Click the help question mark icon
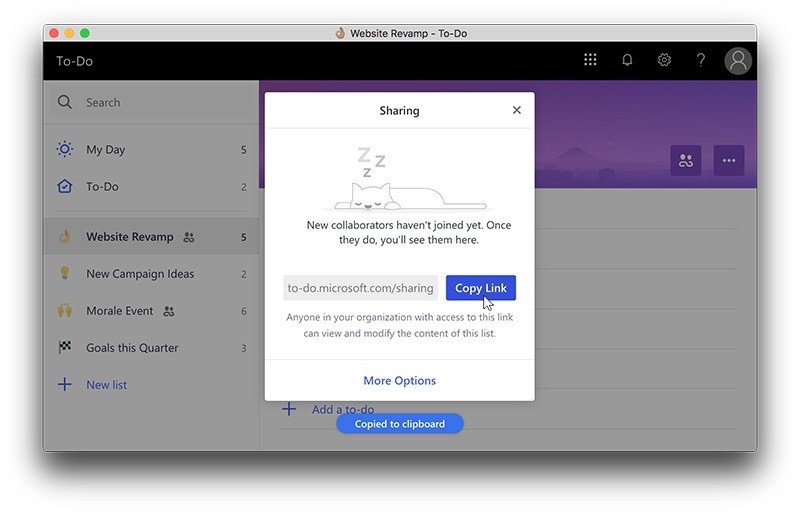Viewport: 800px width, 513px height. [701, 60]
